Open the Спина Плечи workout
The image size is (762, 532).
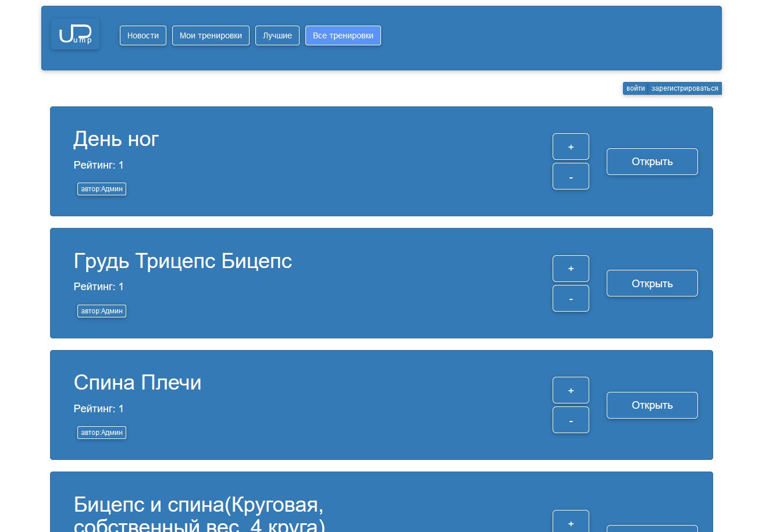pos(652,405)
